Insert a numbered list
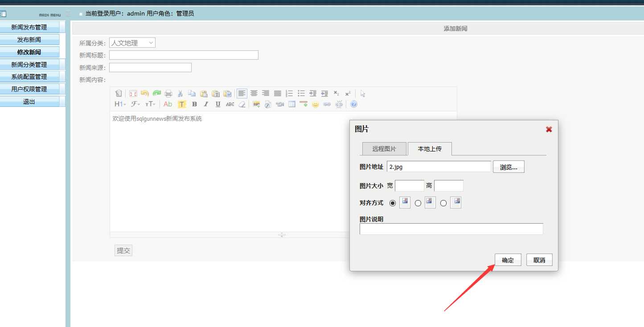The height and width of the screenshot is (327, 644). click(289, 94)
